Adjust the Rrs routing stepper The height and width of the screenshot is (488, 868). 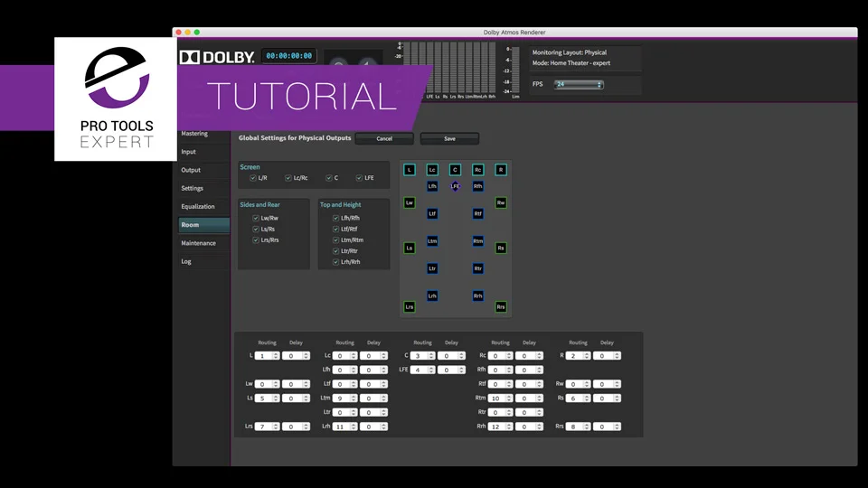[x=587, y=427]
